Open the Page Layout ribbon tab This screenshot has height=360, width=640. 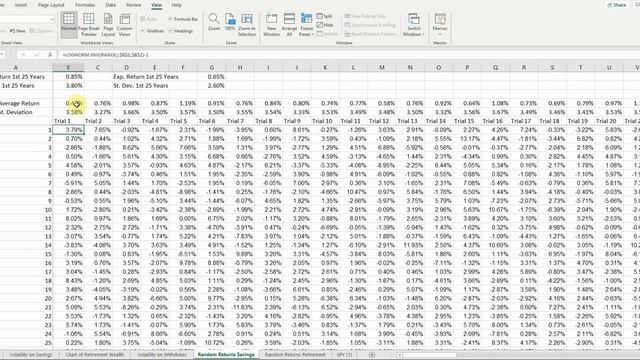tap(51, 5)
